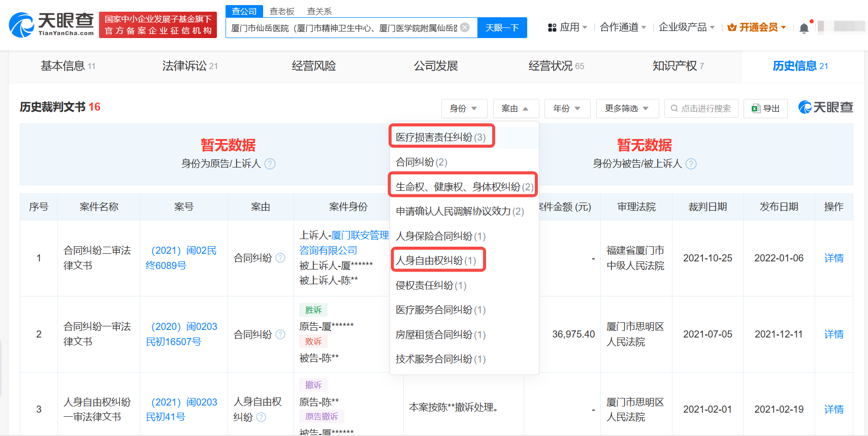This screenshot has height=436, width=868.
Task: Click the 应用 grid icon
Action: (x=553, y=27)
